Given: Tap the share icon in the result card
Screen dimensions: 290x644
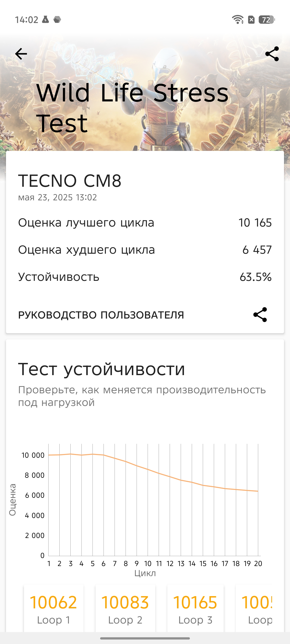Looking at the screenshot, I should coord(260,315).
